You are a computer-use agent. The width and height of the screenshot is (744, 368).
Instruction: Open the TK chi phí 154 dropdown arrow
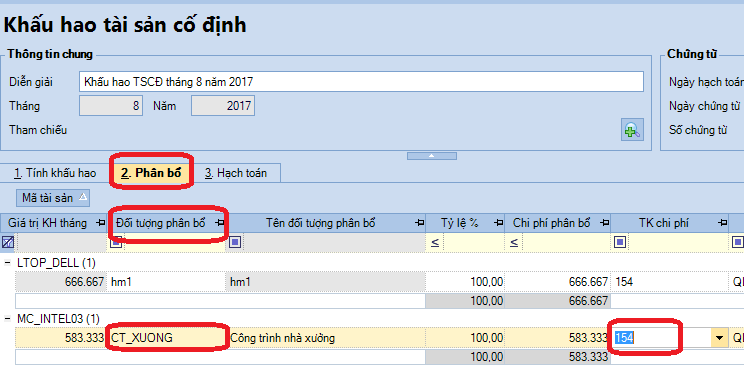pyautogui.click(x=720, y=338)
